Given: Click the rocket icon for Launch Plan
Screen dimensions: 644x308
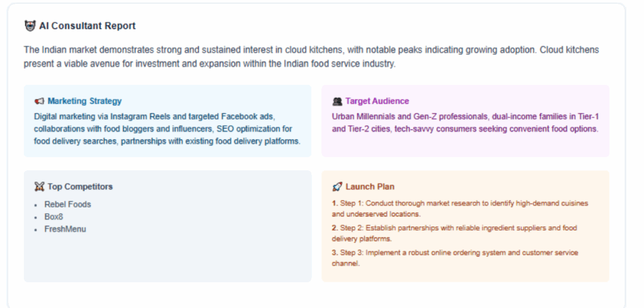Looking at the screenshot, I should pos(337,187).
